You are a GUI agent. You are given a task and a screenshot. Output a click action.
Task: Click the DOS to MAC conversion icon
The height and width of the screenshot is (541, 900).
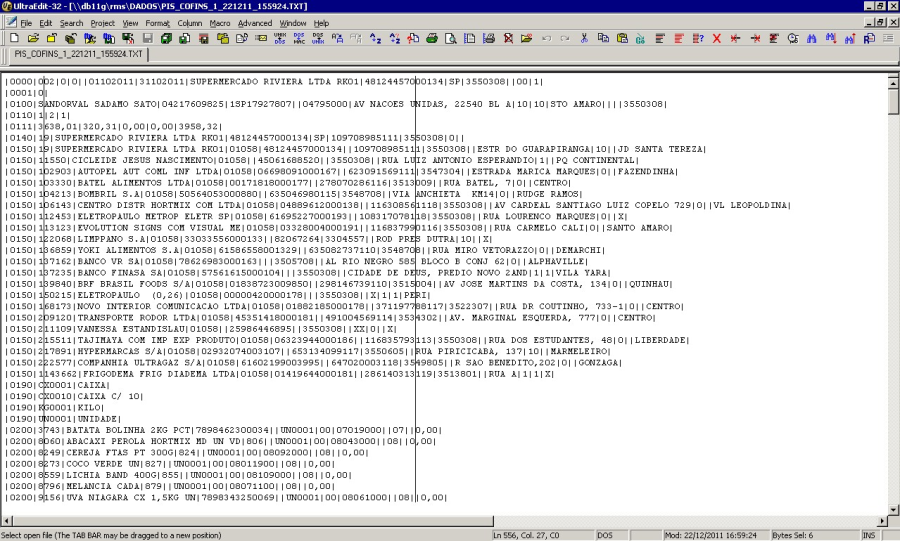point(298,38)
